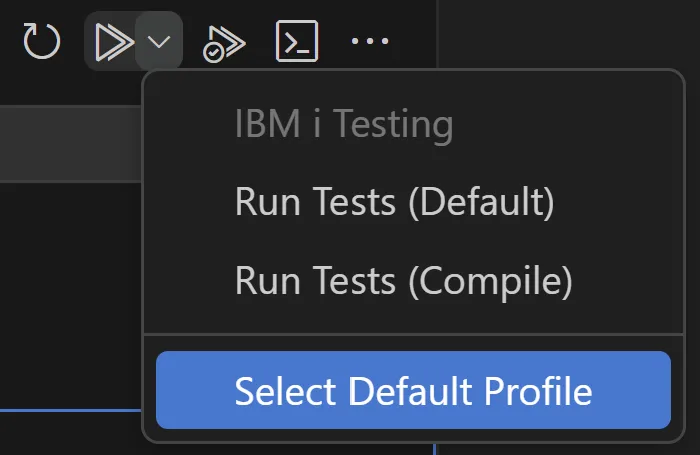This screenshot has height=455, width=700.
Task: Click the Refresh Tests circular arrow icon
Action: pos(42,41)
